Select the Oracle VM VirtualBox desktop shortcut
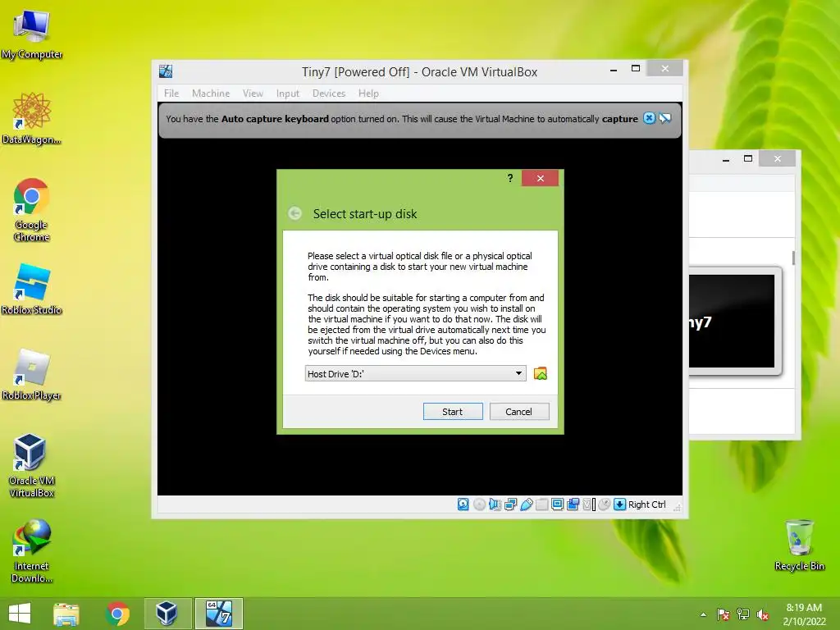840x630 pixels. point(32,465)
